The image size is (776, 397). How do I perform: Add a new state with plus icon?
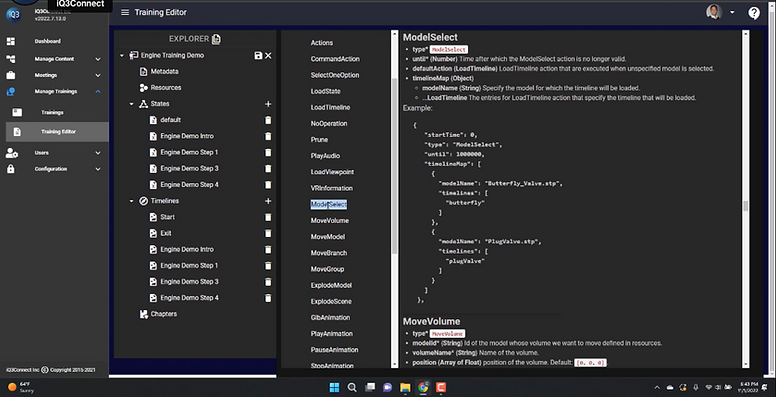(x=268, y=104)
